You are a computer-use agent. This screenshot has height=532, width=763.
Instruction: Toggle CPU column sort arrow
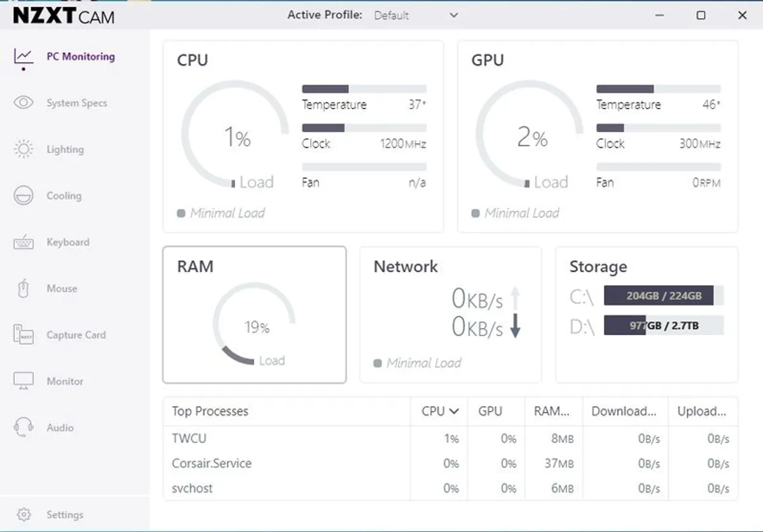click(454, 411)
